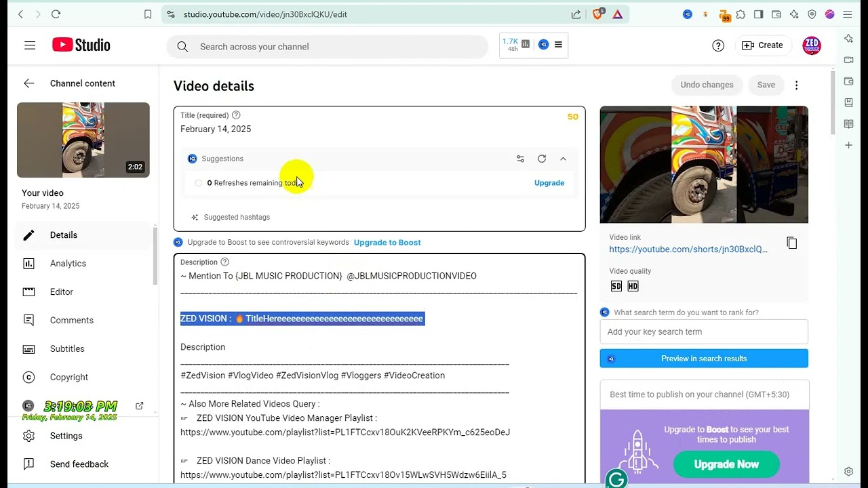Screen dimensions: 868x488
Task: Click the page vertical scrollbar
Action: point(833,102)
